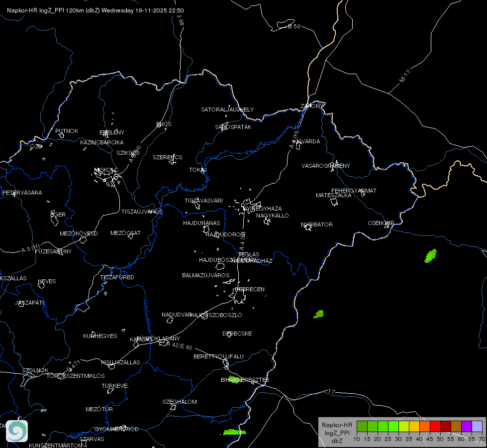Click the TOKAJ town label
Viewport: 487px width, 448px height.
198,170
